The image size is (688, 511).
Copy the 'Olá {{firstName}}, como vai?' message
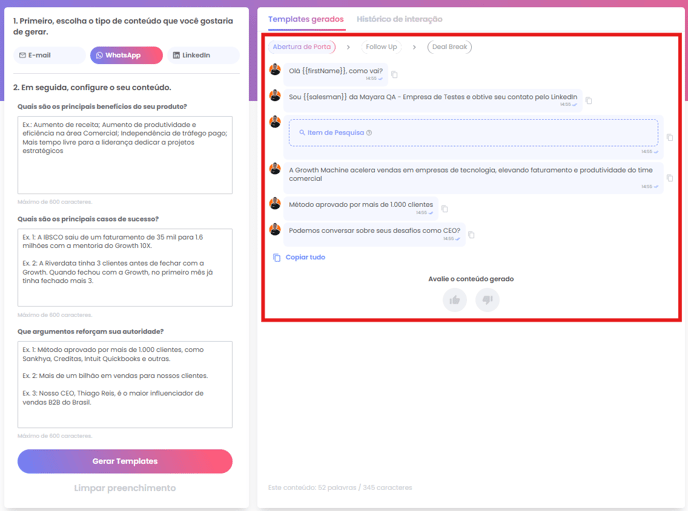(394, 75)
